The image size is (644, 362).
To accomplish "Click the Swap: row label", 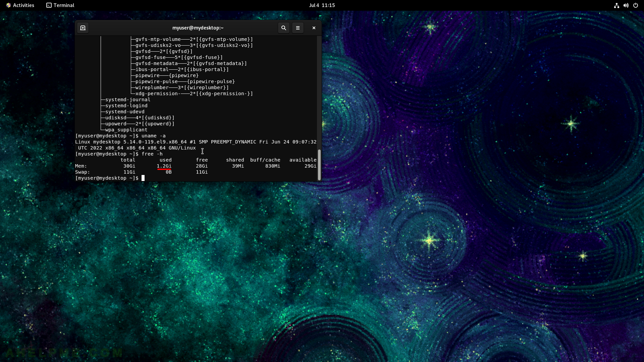I will coord(83,172).
